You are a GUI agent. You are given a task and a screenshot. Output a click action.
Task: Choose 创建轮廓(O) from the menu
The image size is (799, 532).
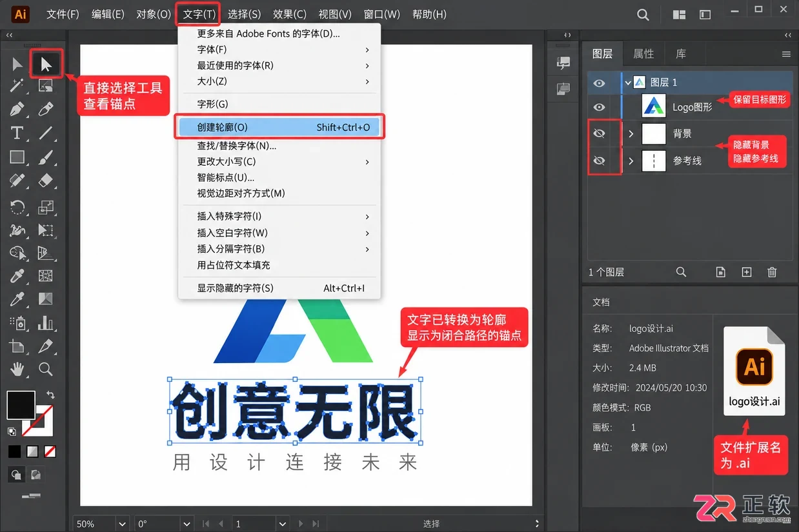(279, 127)
